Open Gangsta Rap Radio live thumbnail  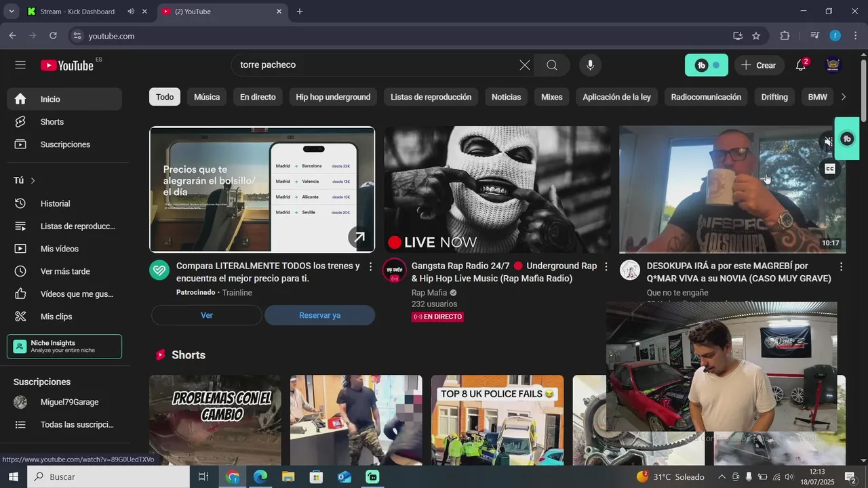pos(497,190)
